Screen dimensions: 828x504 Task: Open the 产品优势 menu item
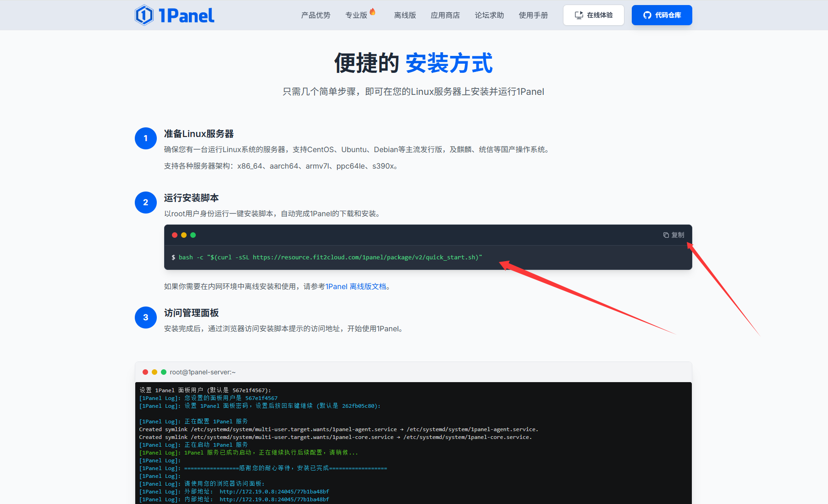click(x=315, y=15)
